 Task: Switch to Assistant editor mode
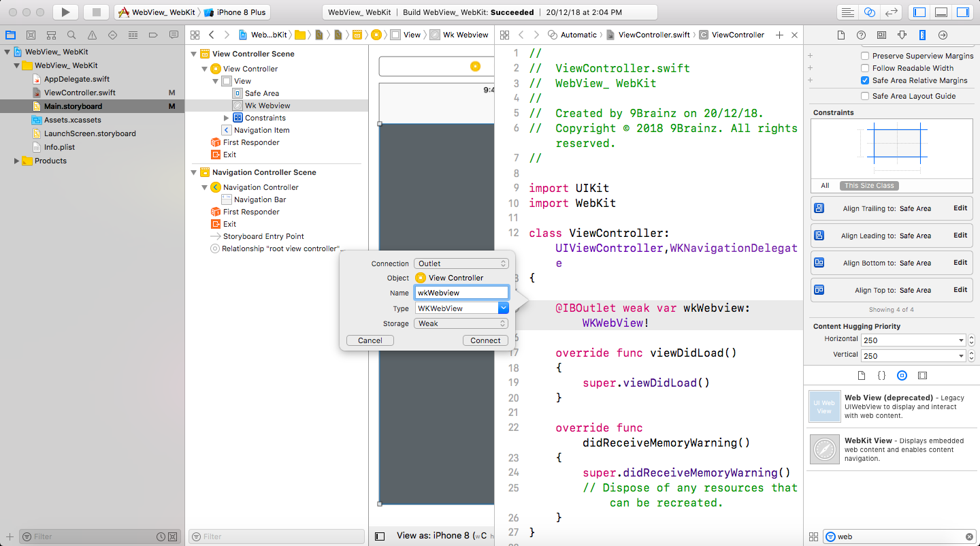tap(869, 12)
